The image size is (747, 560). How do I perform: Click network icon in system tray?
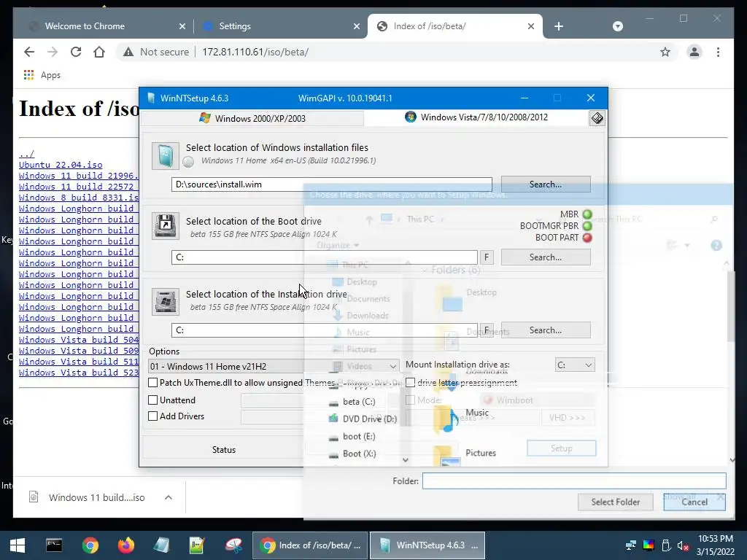(631, 545)
